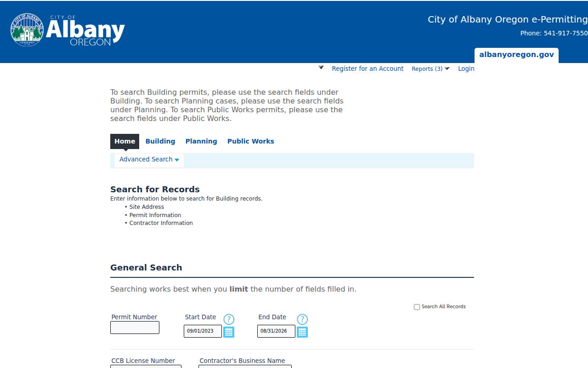Expand the Reports (3) dropdown

pyautogui.click(x=430, y=69)
